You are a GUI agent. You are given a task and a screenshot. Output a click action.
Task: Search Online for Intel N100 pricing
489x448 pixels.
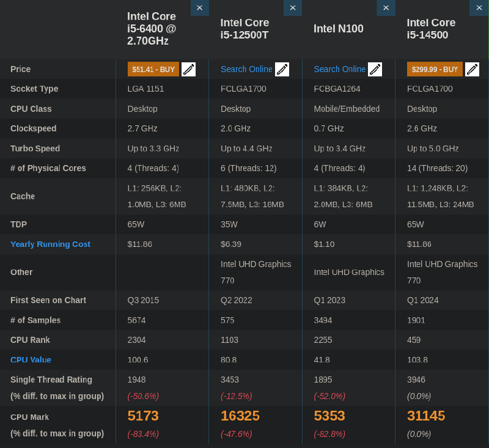[339, 69]
